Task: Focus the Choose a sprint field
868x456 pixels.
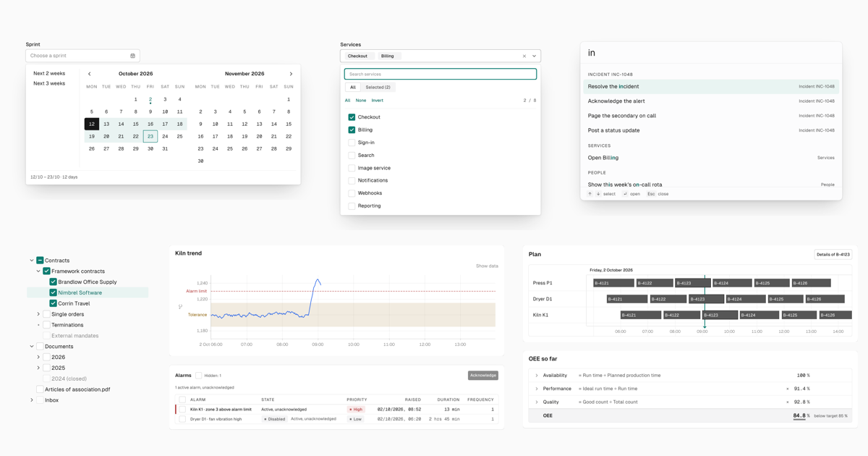Action: point(82,56)
